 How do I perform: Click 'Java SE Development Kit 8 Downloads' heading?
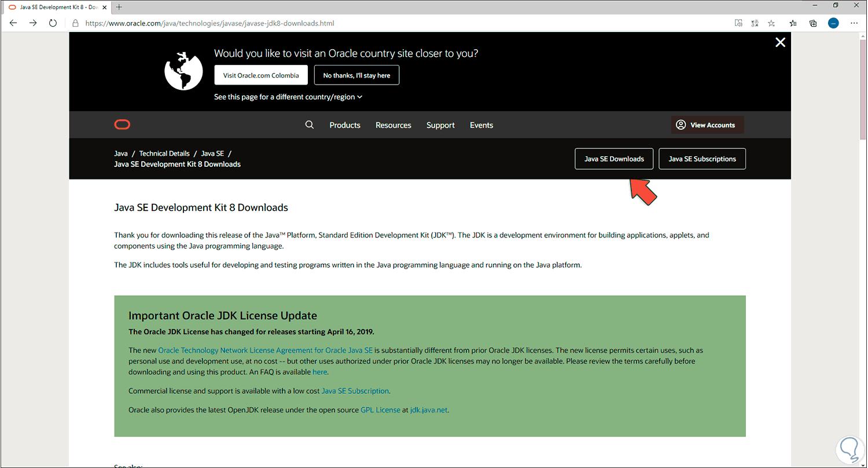201,207
